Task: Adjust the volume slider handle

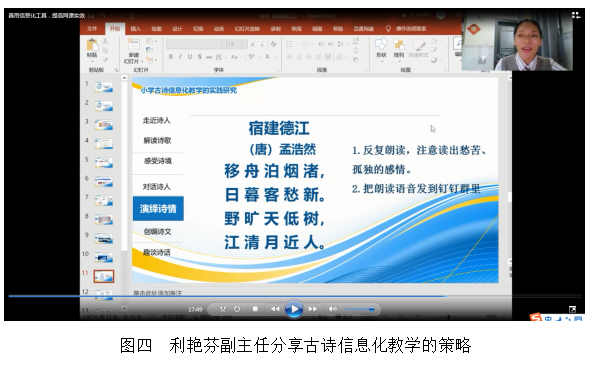Action: (x=371, y=310)
